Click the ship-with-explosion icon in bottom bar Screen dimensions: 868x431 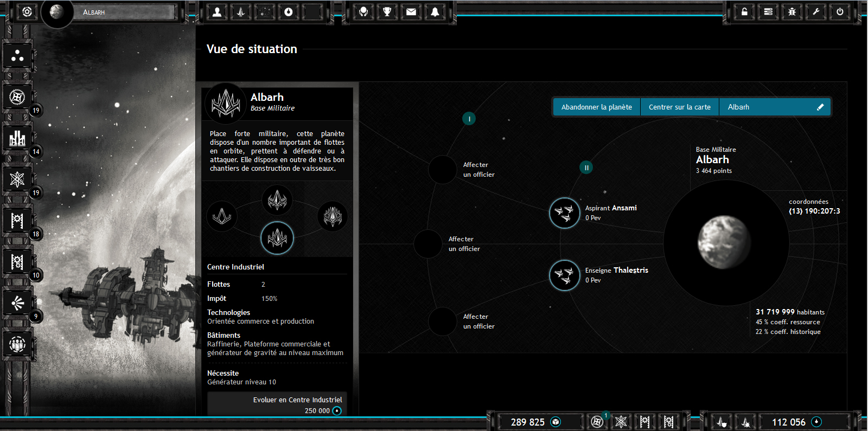tap(746, 422)
